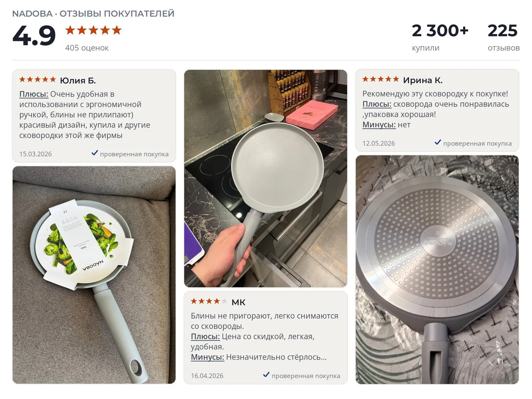Open photo of pan held over stove
The image size is (532, 399).
tap(266, 179)
